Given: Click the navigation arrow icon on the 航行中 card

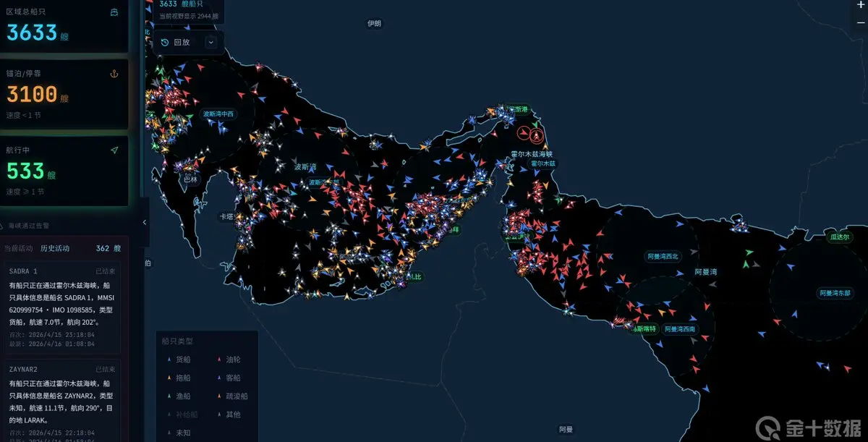Looking at the screenshot, I should pyautogui.click(x=114, y=150).
